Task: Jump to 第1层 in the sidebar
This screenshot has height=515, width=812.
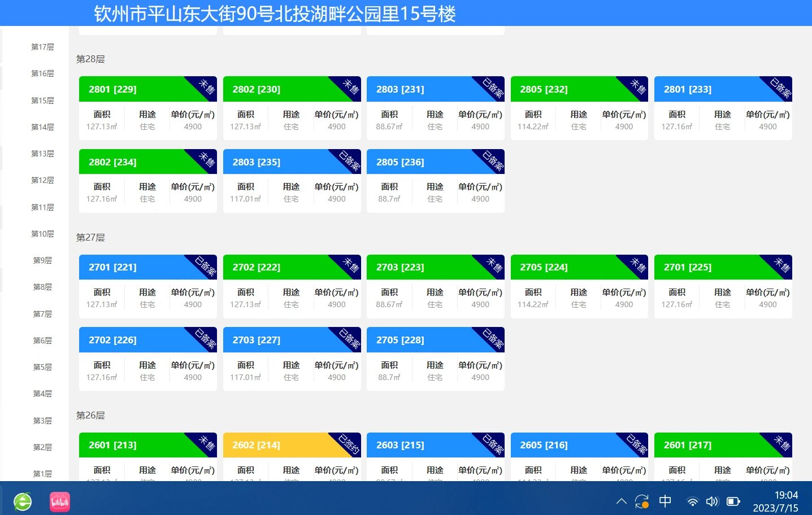Action: (42, 474)
